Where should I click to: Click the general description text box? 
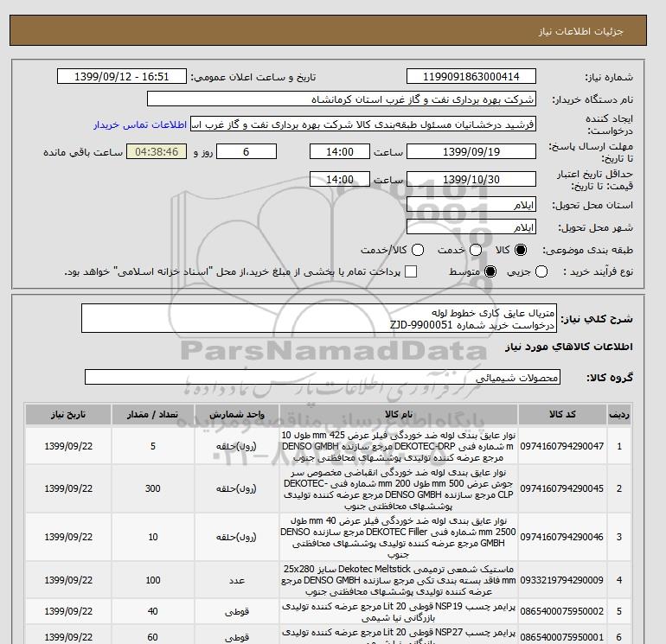coord(319,318)
